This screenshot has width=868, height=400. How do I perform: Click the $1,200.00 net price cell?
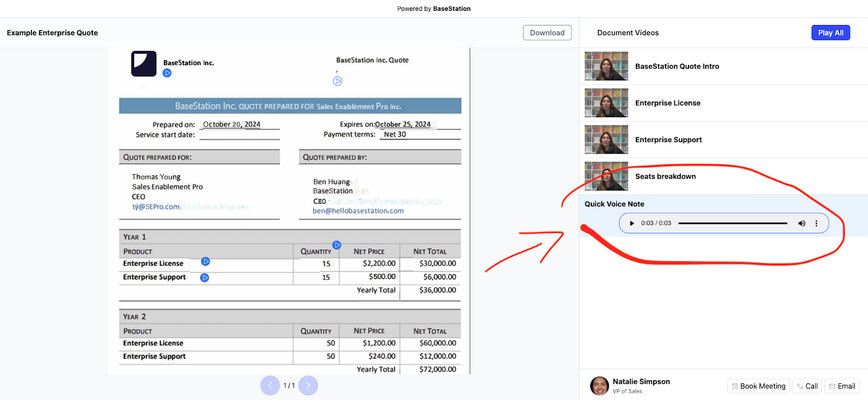coord(379,343)
